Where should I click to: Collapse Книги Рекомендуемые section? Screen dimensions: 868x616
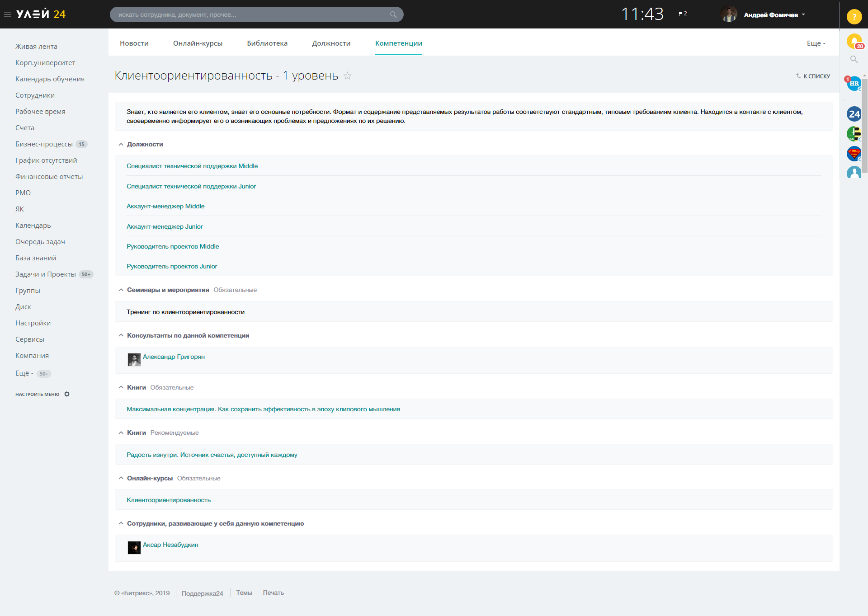tap(121, 433)
